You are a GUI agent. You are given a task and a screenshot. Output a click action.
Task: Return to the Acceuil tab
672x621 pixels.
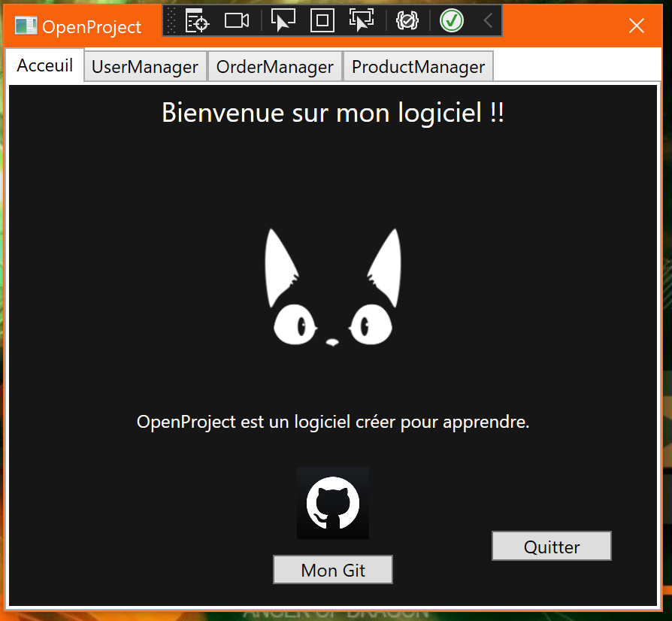(x=44, y=65)
